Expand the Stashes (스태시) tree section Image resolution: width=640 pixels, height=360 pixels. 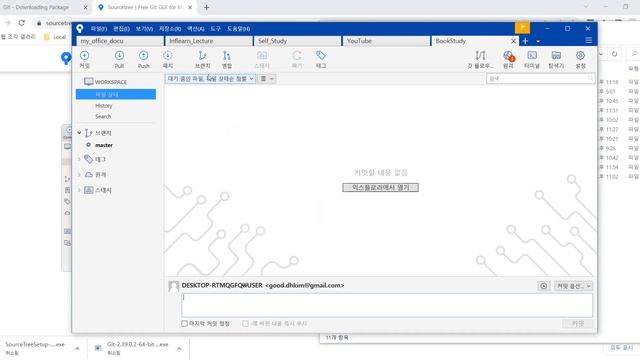point(80,190)
